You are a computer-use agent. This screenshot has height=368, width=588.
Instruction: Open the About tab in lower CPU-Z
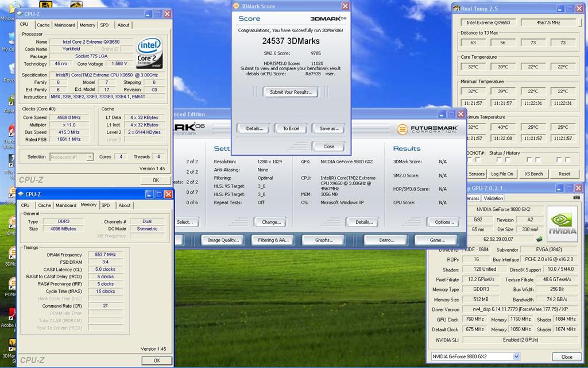pyautogui.click(x=125, y=205)
